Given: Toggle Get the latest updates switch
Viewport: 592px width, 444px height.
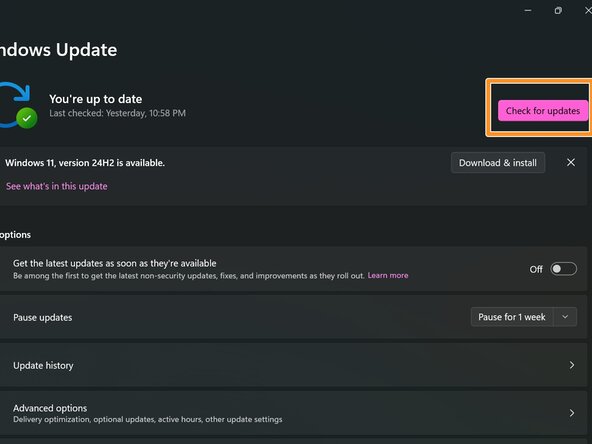Looking at the screenshot, I should 563,269.
